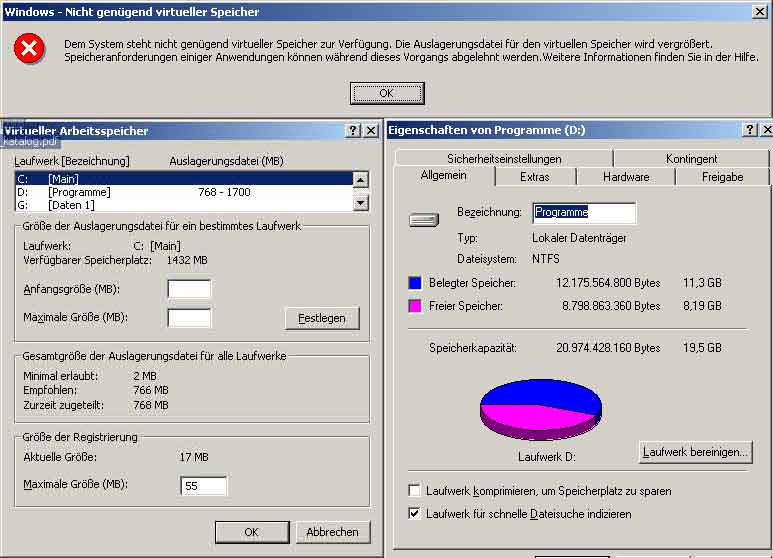
Task: Switch to the Sicherheitseinstellungen tab
Action: point(504,159)
